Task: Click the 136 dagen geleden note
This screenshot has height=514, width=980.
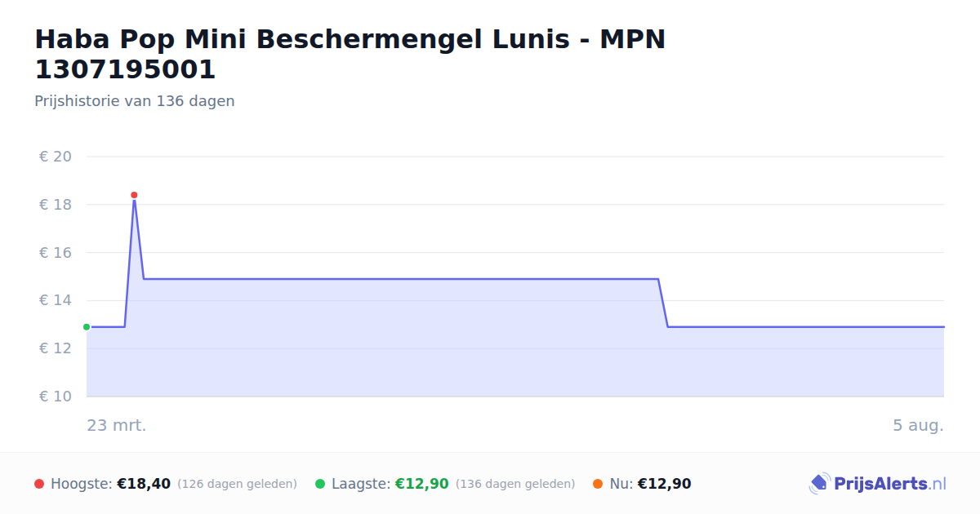Action: (x=515, y=484)
